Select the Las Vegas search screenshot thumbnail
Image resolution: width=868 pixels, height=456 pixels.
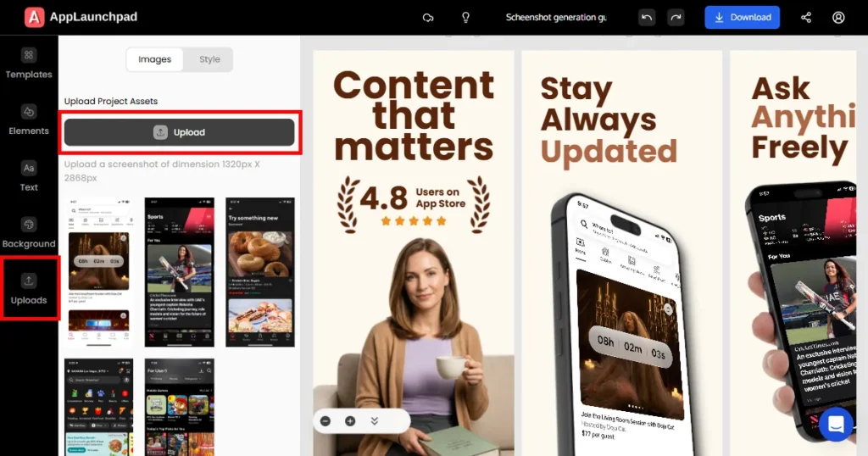tap(99, 408)
